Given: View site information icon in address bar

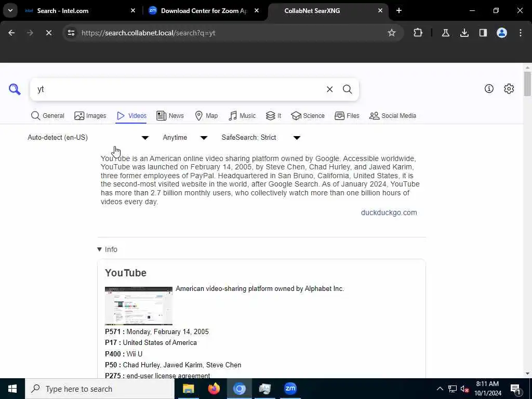Looking at the screenshot, I should click(x=71, y=33).
